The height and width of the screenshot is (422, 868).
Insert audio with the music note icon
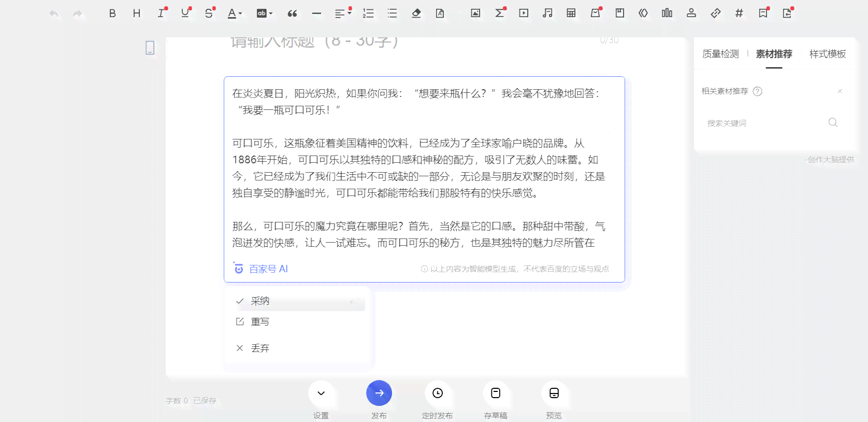coord(547,13)
